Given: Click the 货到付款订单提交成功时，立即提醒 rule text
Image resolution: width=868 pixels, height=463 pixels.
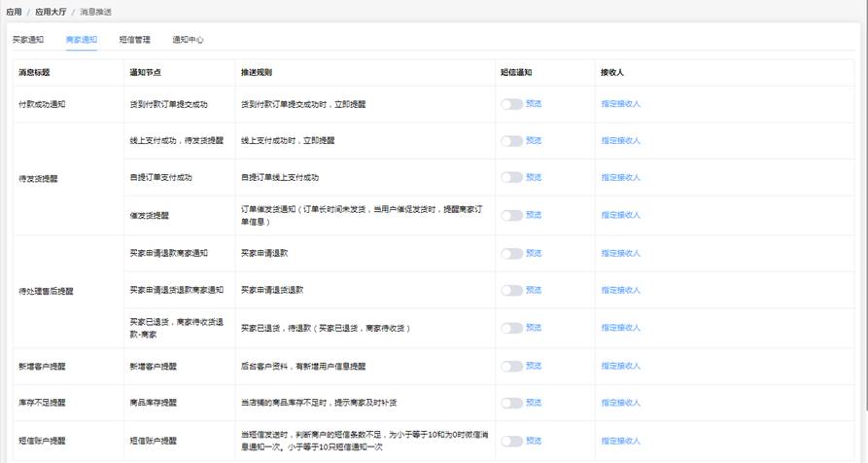Looking at the screenshot, I should click(303, 104).
